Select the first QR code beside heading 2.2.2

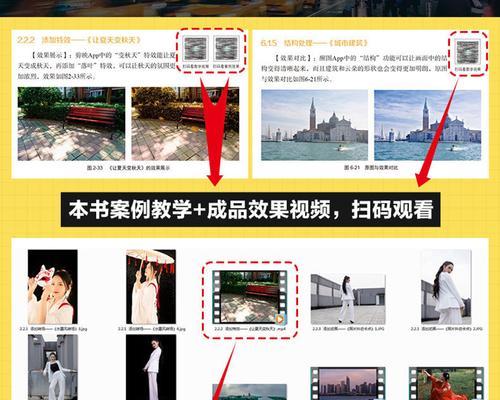pyautogui.click(x=196, y=49)
